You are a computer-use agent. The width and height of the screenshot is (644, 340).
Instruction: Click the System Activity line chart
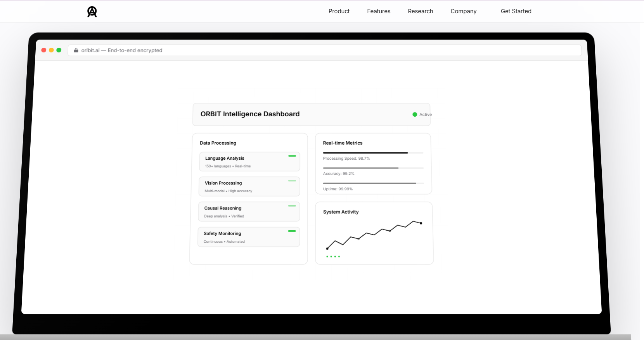click(x=374, y=235)
